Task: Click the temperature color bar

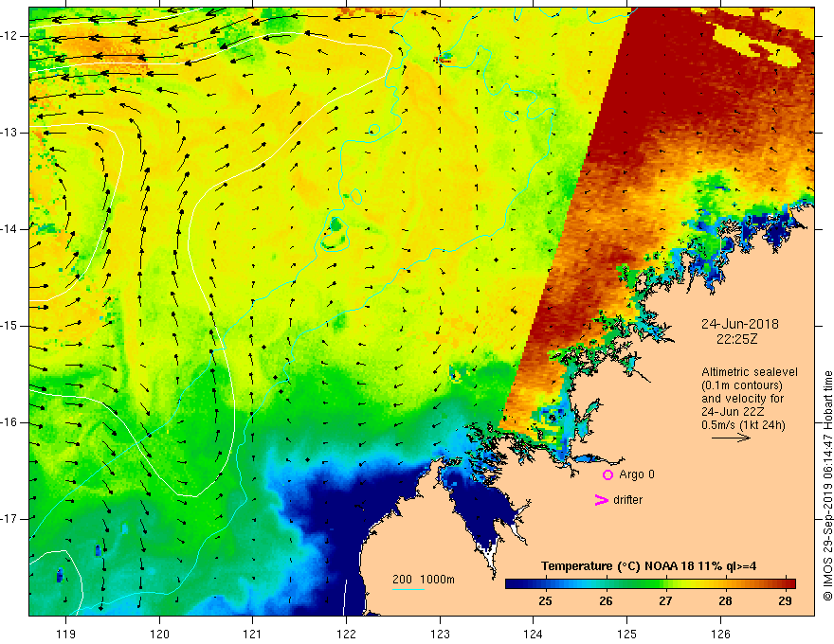Action: coord(650,584)
